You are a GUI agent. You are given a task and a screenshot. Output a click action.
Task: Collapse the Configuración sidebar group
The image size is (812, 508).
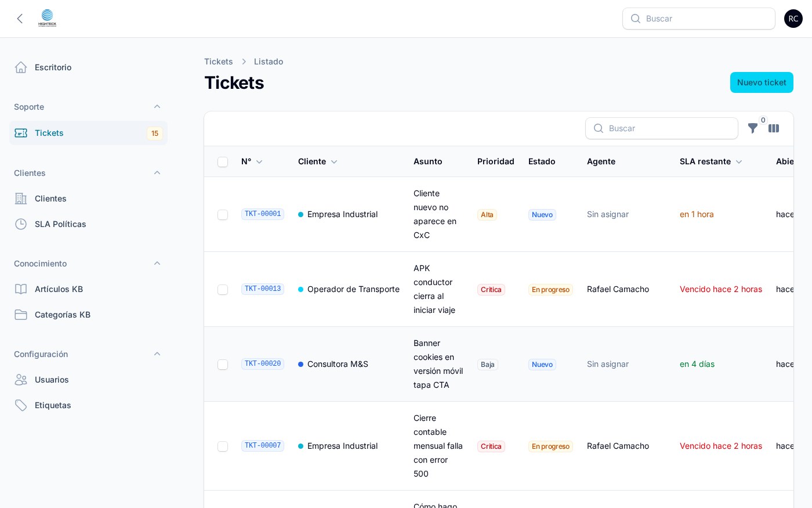tap(157, 354)
